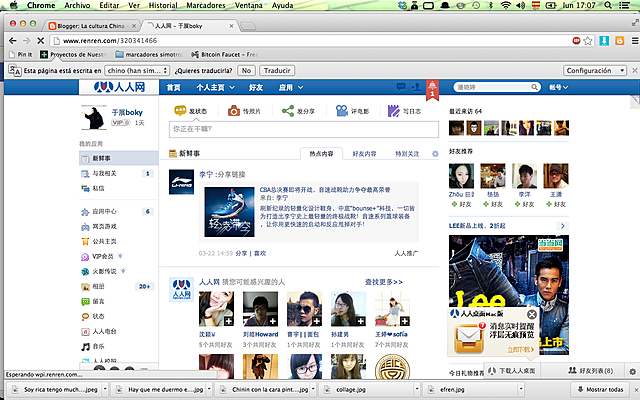Switch to the hot content feed tab

click(321, 154)
